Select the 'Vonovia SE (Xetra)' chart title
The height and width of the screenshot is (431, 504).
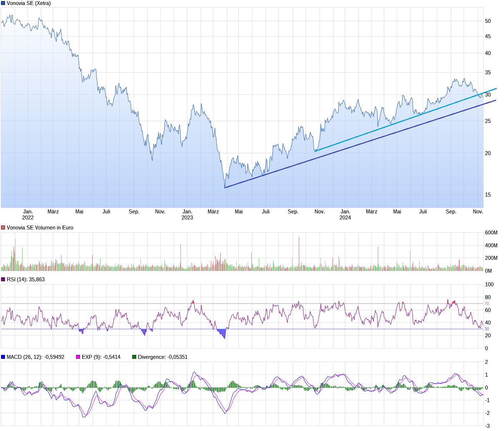[29, 3]
